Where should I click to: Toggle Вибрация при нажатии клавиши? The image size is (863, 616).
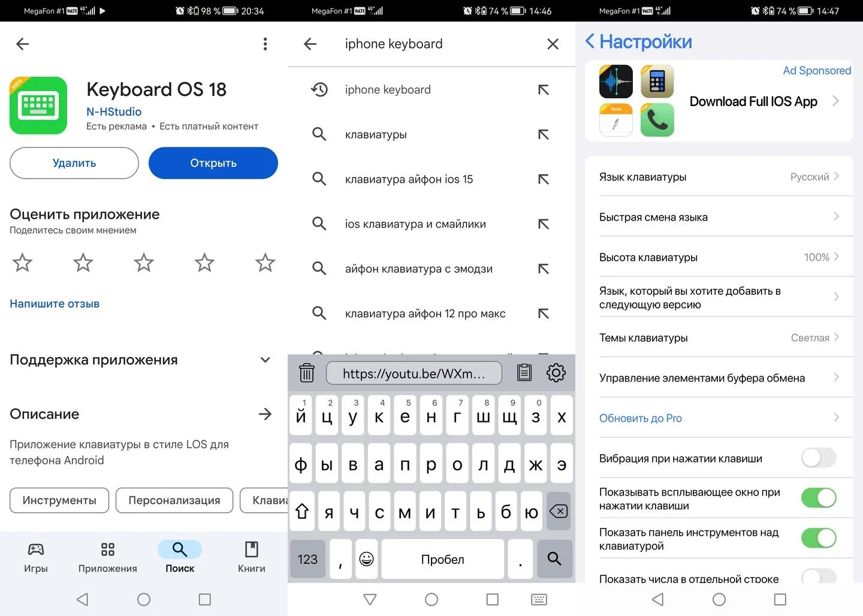(819, 458)
